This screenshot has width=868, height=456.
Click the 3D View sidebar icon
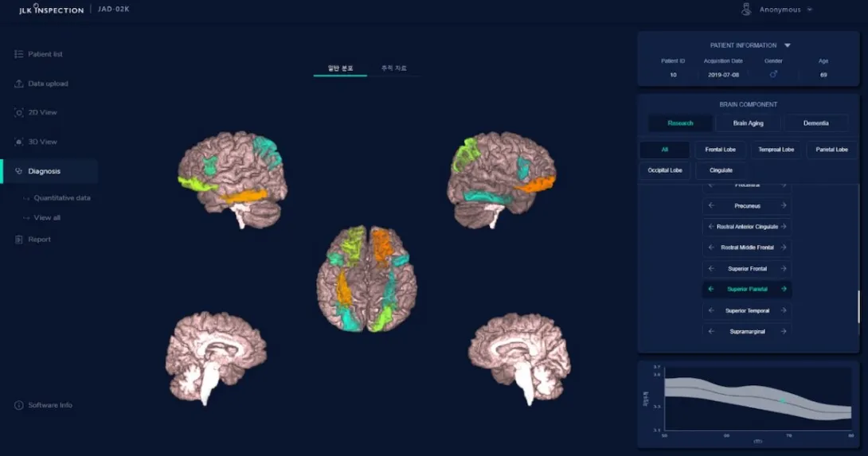pyautogui.click(x=19, y=142)
